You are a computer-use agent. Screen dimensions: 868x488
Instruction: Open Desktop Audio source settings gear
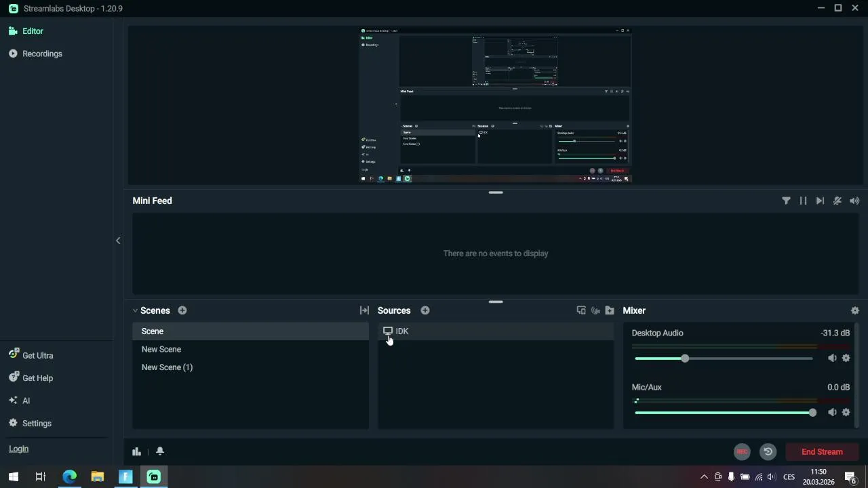(x=846, y=358)
